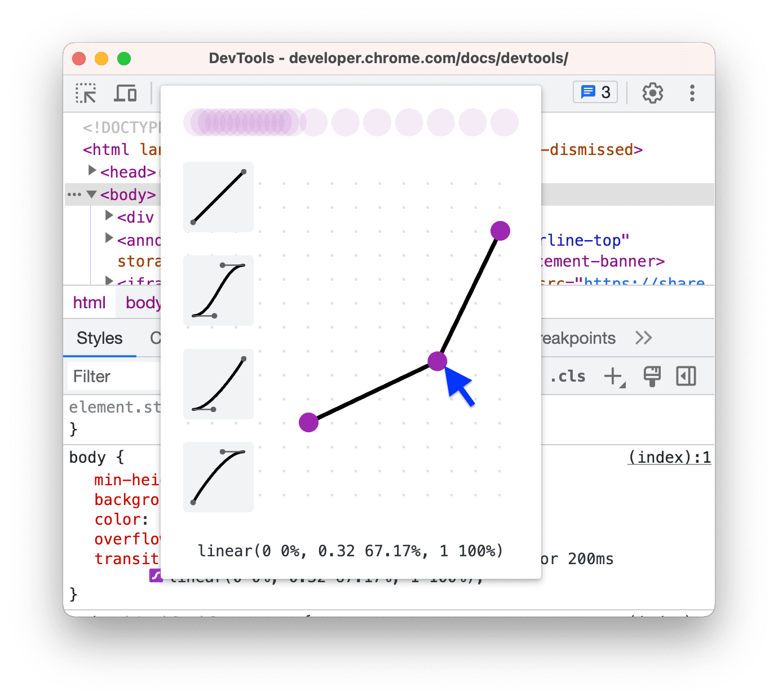The image size is (778, 700).
Task: Select the linear easing preset curve
Action: (x=218, y=197)
